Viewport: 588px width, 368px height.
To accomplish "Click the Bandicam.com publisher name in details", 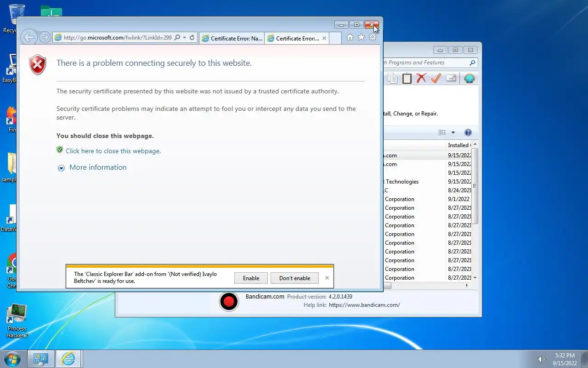I will point(265,297).
